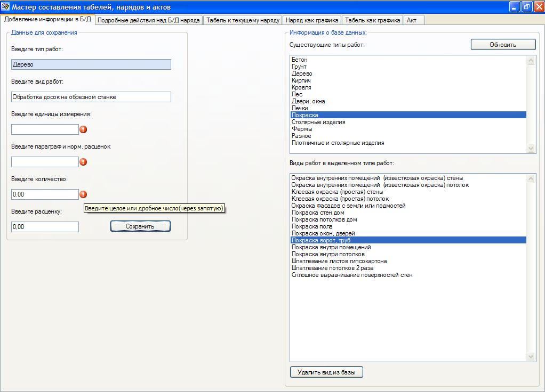This screenshot has width=545, height=392.
Task: Focus the work type field containing 'Дерево'
Action: [91, 64]
